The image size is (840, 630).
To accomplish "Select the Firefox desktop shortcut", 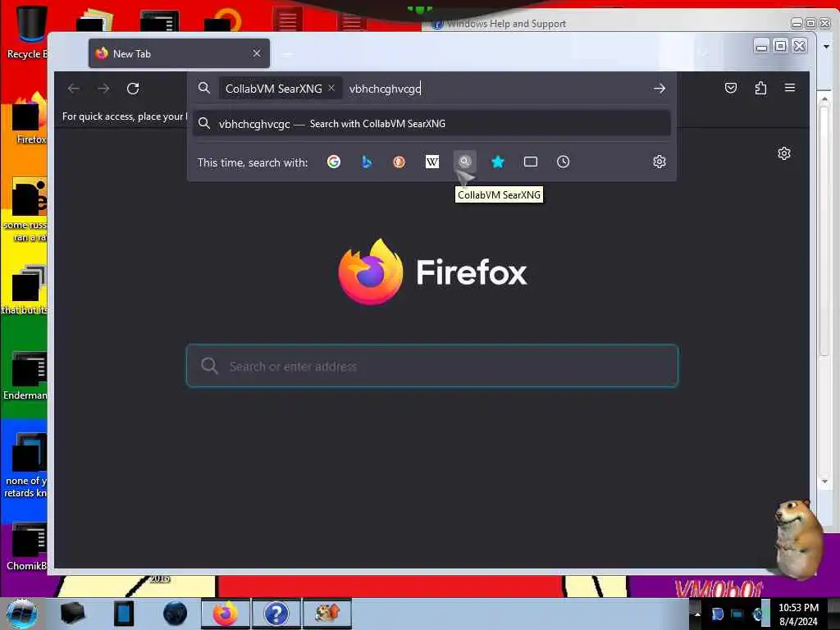I will [30, 119].
